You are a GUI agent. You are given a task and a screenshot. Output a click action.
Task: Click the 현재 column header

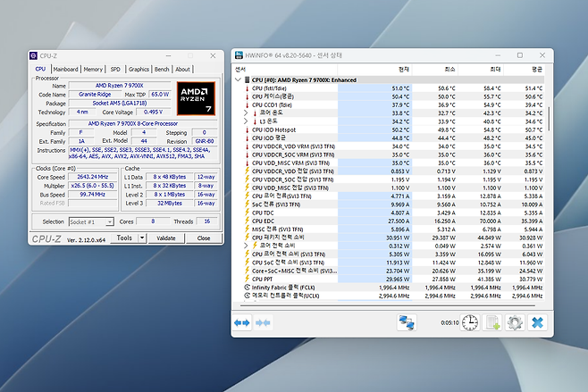click(x=402, y=69)
